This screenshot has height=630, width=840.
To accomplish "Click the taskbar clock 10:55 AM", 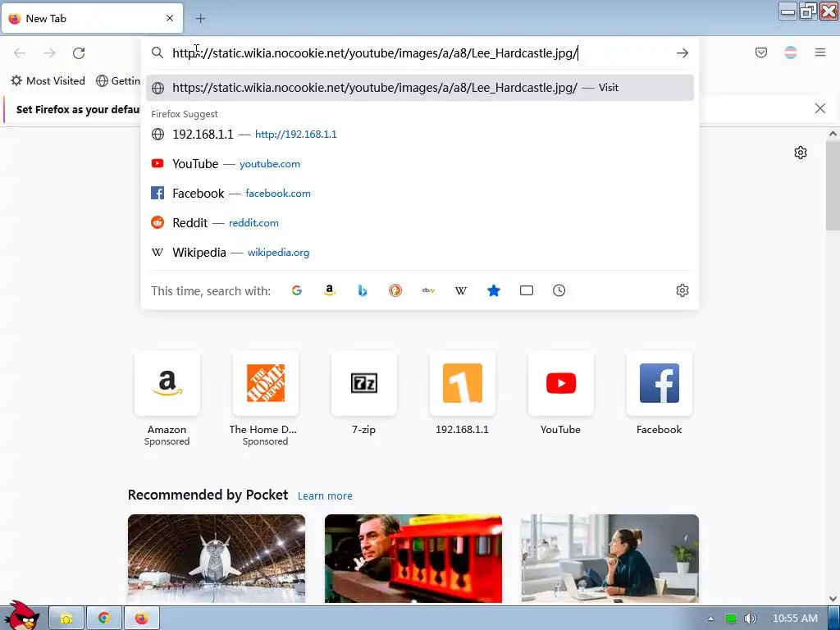I will pos(795,619).
